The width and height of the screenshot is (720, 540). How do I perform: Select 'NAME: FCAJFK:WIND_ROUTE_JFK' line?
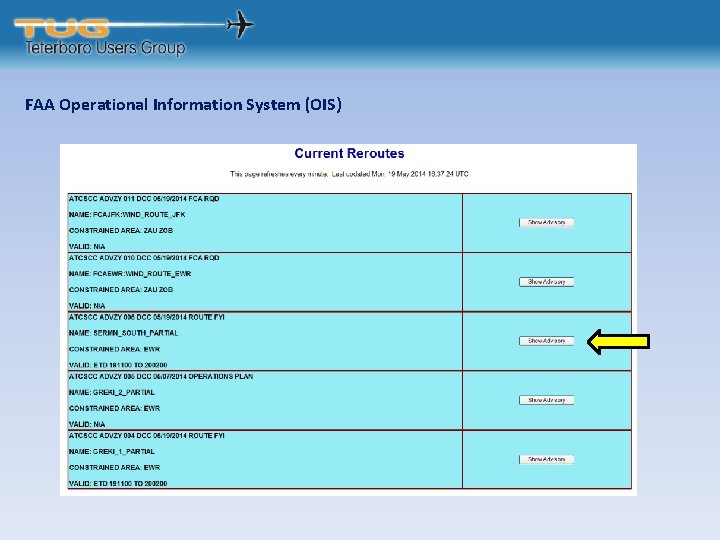(127, 214)
